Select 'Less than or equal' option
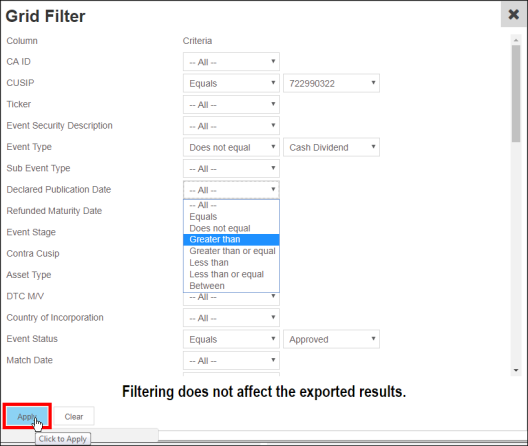The height and width of the screenshot is (446, 528). pos(231,274)
